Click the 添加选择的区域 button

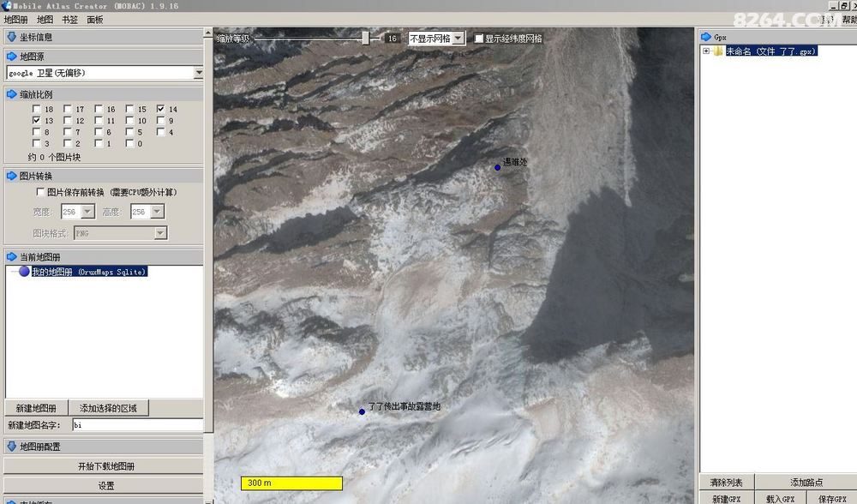pyautogui.click(x=108, y=408)
